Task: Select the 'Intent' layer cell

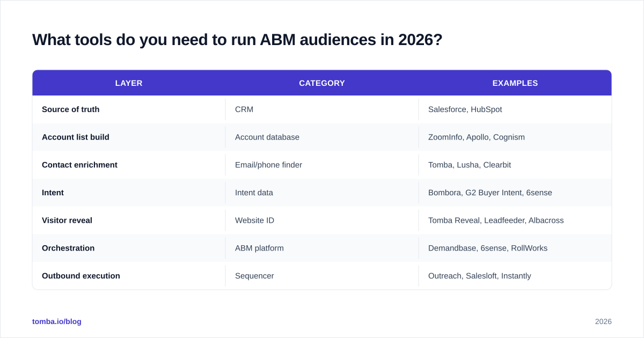Action: (x=129, y=193)
